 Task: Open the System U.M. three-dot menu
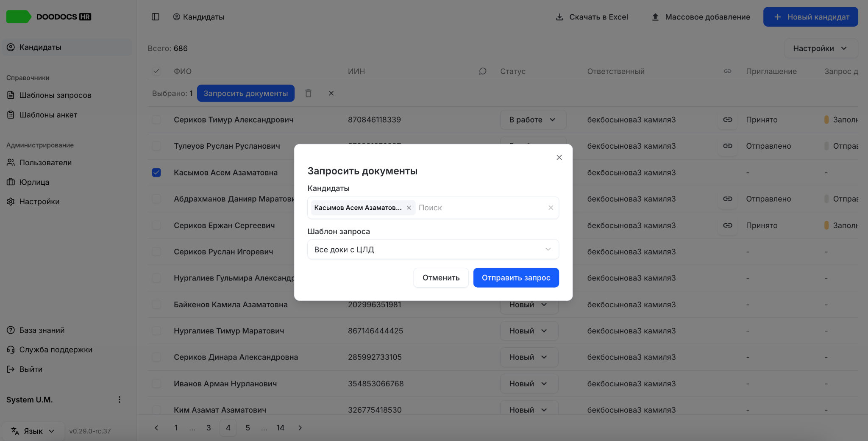pos(120,399)
